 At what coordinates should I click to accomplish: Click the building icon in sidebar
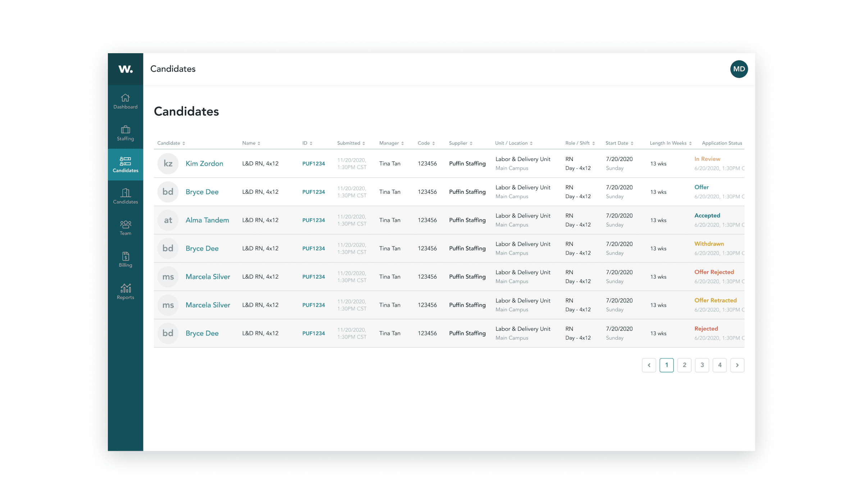point(125,193)
